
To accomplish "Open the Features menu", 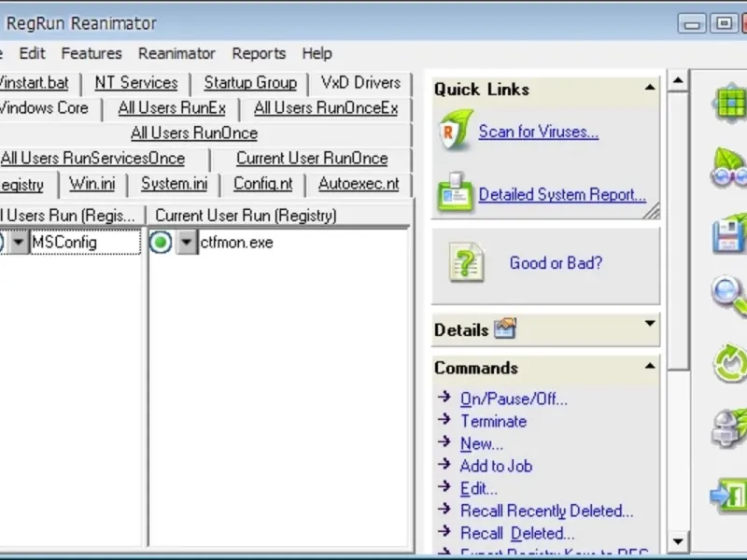I will coord(92,53).
